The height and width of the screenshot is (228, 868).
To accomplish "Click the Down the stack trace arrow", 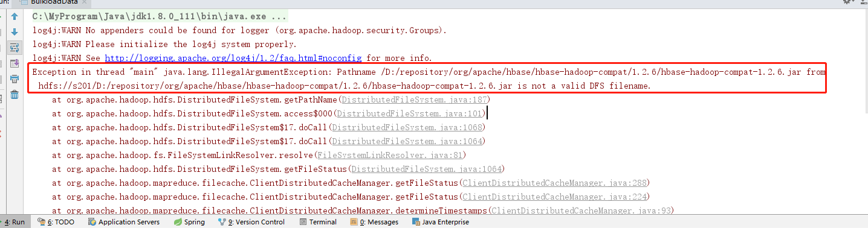I will point(15,32).
